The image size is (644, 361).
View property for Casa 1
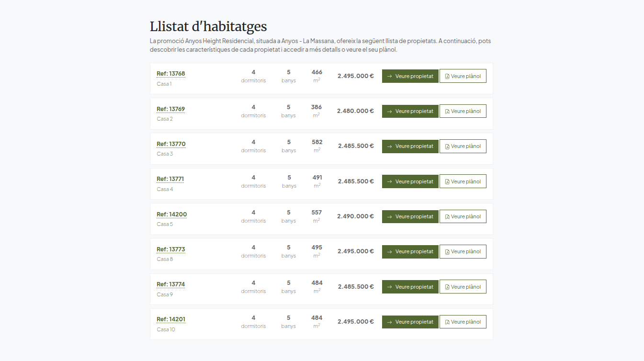click(410, 76)
